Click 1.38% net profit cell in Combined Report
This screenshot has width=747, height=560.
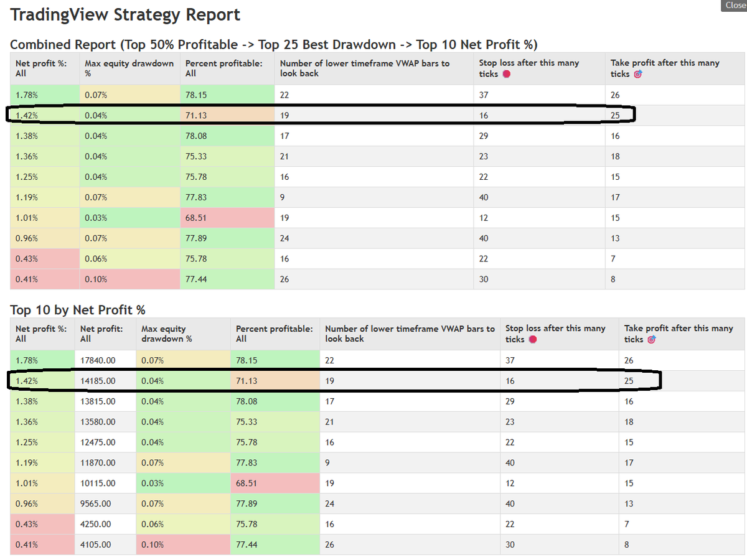pos(45,136)
